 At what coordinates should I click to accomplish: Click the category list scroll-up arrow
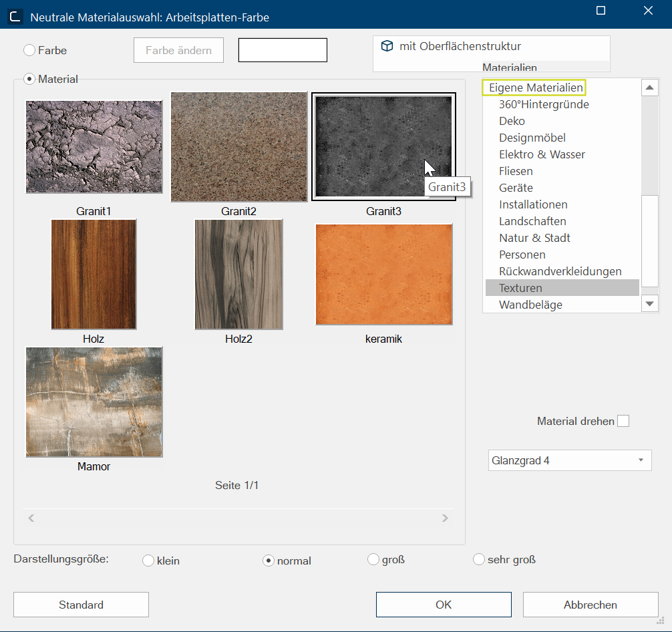point(650,88)
